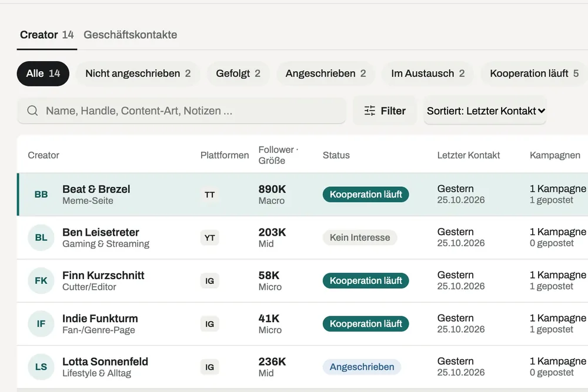Image resolution: width=588 pixels, height=392 pixels.
Task: Click the IF avatar of Indie Funkturm
Action: 41,324
